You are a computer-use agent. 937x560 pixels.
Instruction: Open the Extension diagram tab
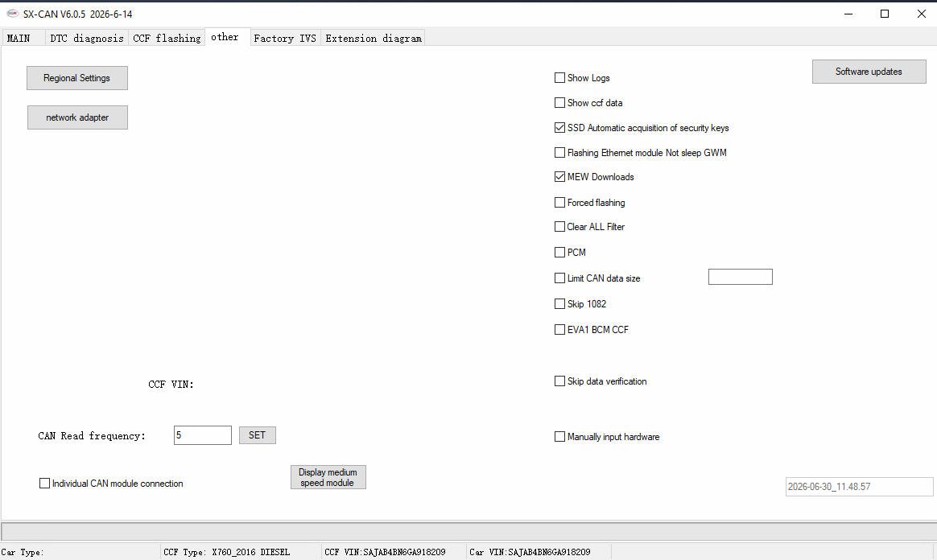point(374,38)
